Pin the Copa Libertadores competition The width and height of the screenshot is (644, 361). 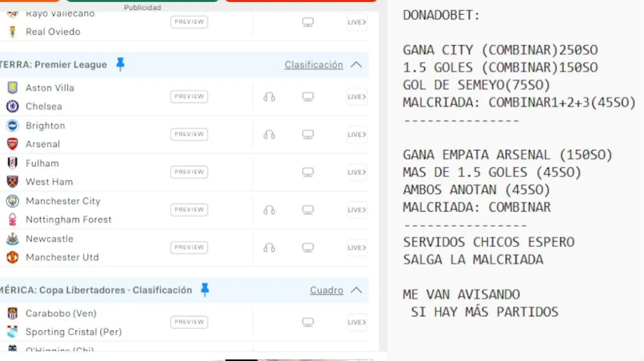[205, 290]
